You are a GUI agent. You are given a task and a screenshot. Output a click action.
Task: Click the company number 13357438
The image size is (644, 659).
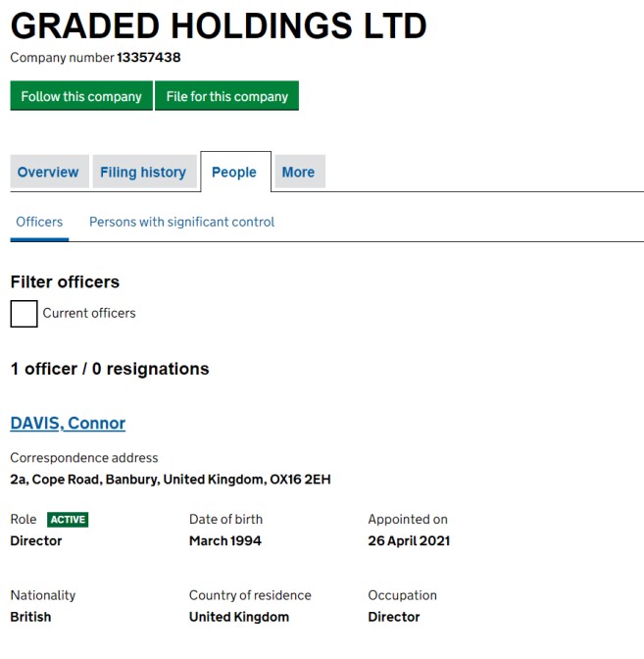[149, 58]
